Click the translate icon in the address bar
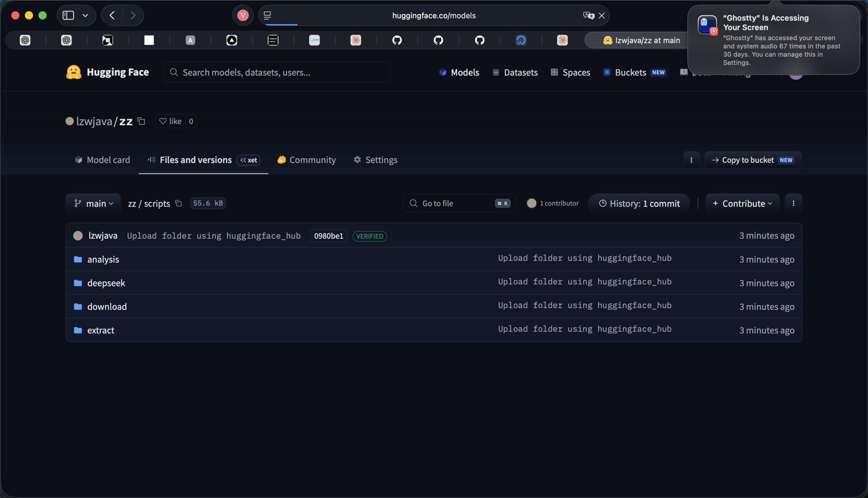 click(588, 15)
